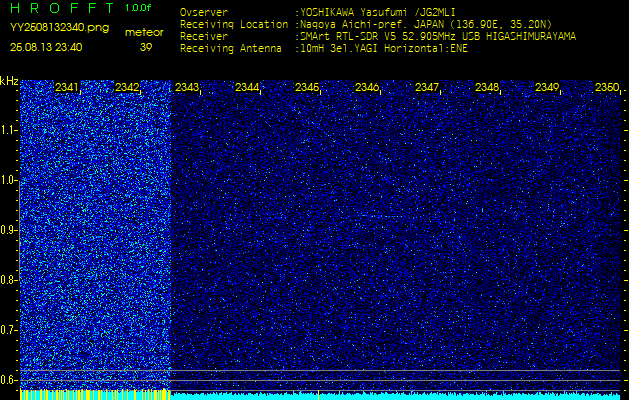Click time marker 2350

point(607,87)
